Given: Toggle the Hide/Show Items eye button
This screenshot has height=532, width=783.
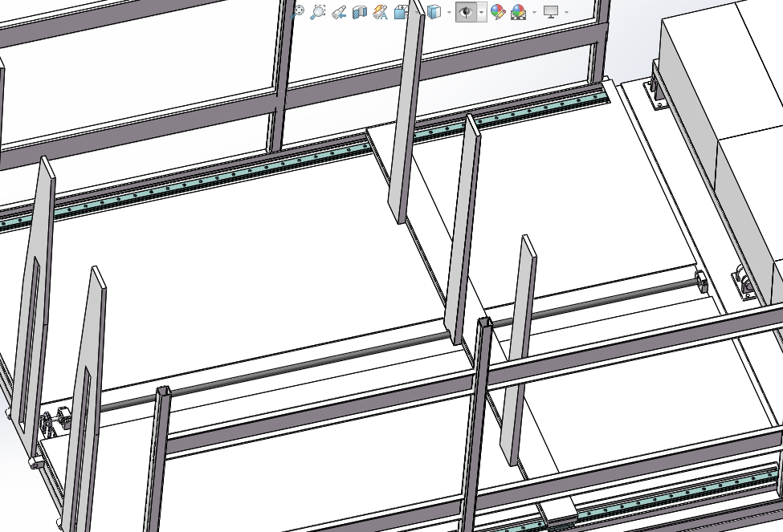Looking at the screenshot, I should 466,12.
